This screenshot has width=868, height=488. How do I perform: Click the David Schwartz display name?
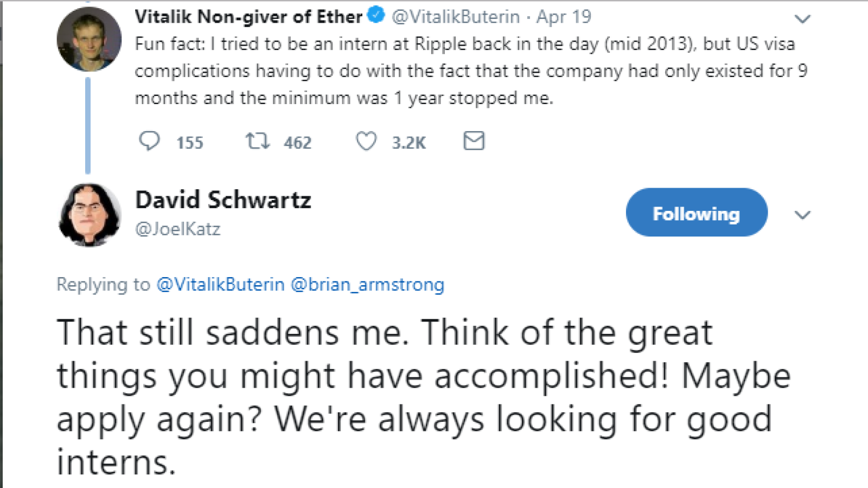click(223, 200)
